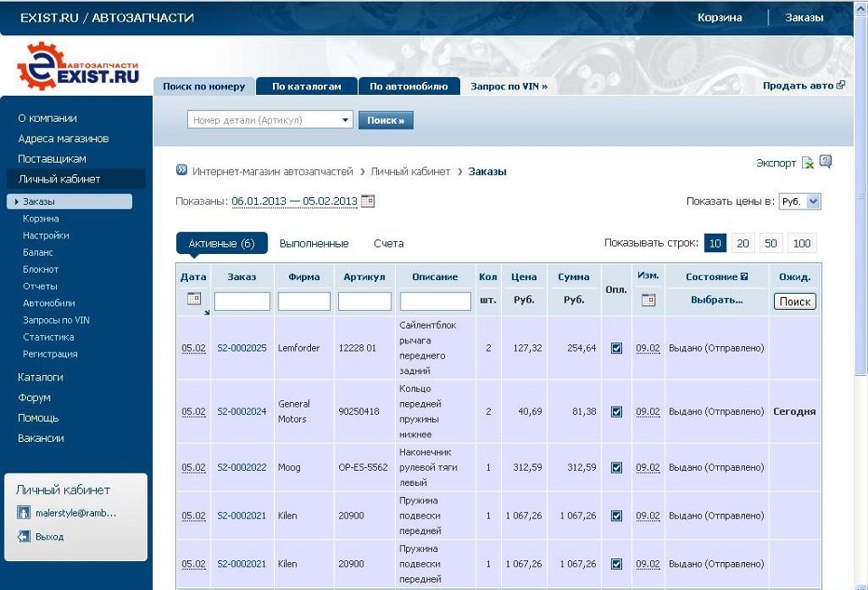Set rows shown to 50

[x=771, y=244]
